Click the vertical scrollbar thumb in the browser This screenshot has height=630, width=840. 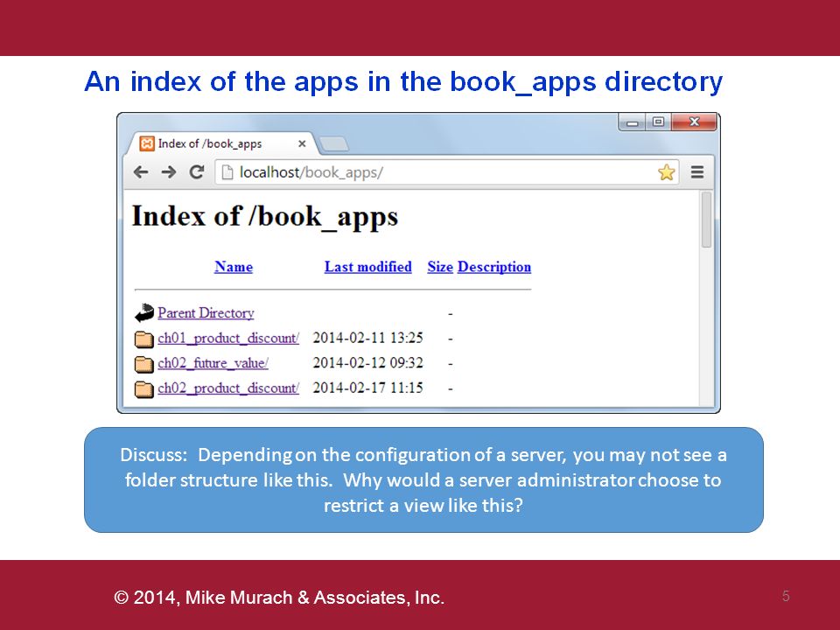[x=707, y=220]
